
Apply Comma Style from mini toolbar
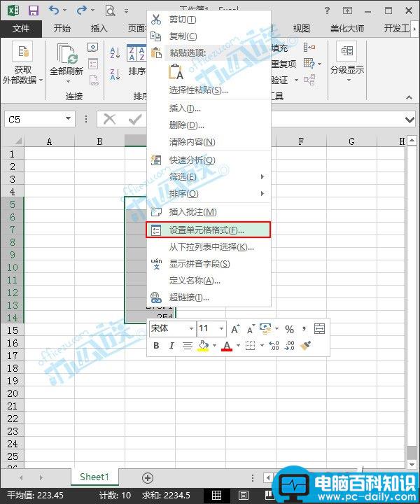tap(304, 329)
